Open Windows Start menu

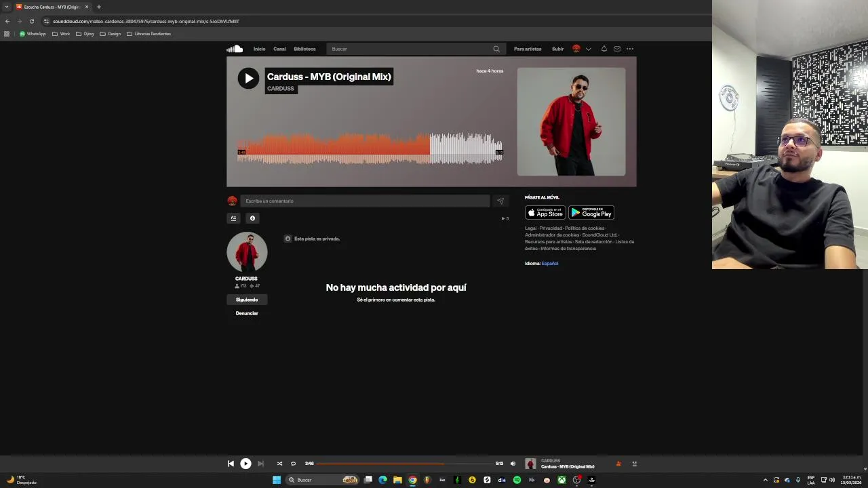(277, 480)
